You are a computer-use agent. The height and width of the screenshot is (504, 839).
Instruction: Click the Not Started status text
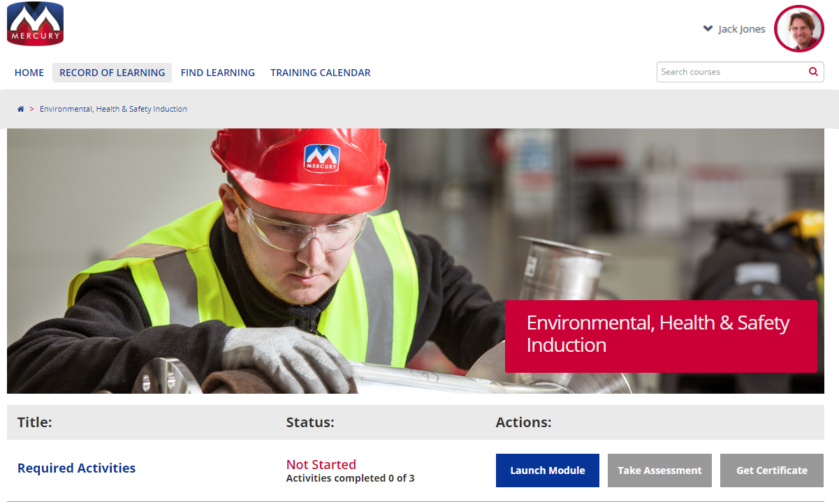point(321,464)
